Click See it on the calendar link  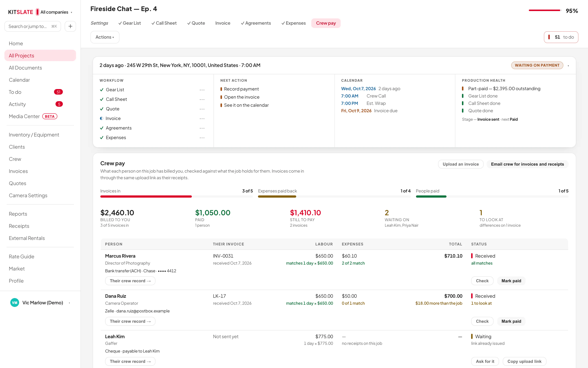[246, 105]
